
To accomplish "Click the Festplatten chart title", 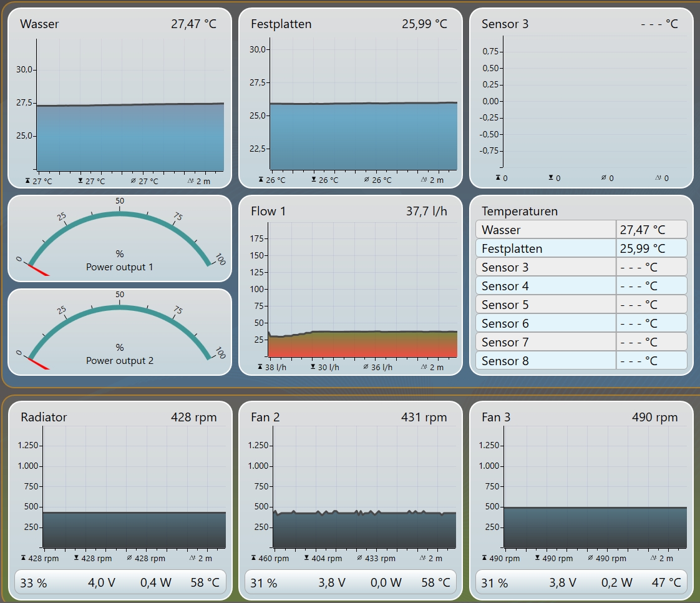I will (x=281, y=24).
